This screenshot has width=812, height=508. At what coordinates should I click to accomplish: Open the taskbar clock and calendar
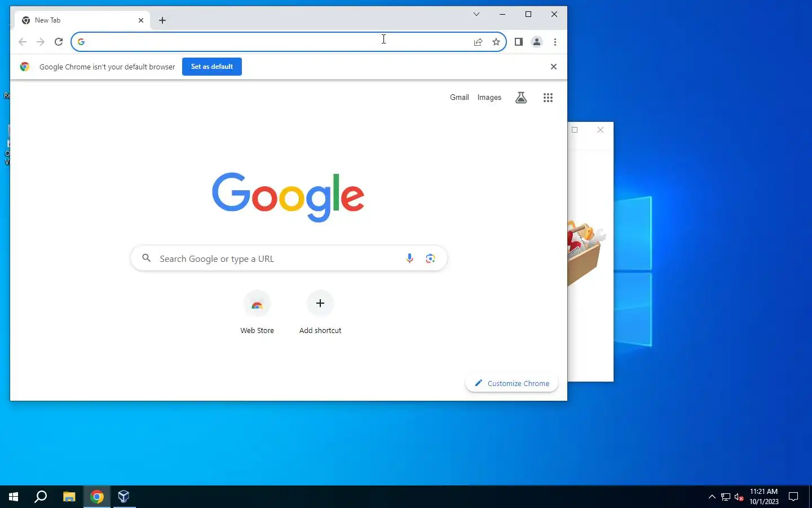tap(764, 497)
